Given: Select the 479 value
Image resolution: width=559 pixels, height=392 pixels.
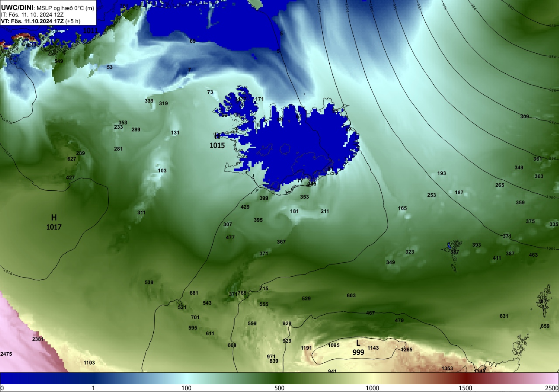Looking at the screenshot, I should 399,320.
